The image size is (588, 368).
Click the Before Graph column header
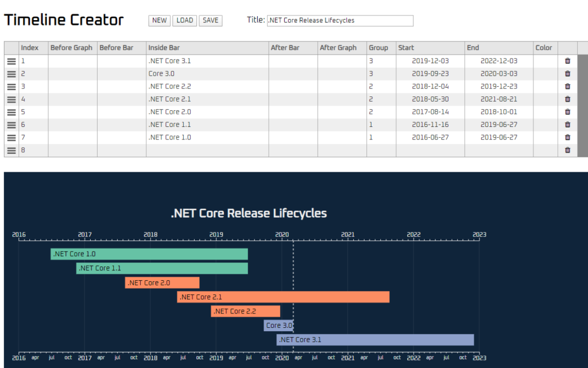73,48
